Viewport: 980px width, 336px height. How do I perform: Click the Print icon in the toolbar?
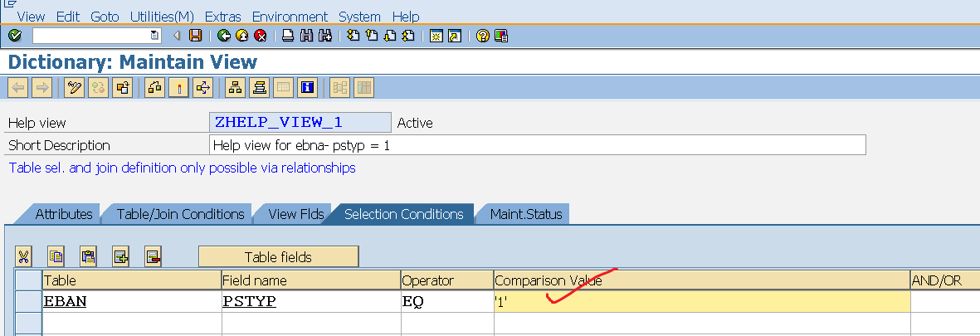[x=288, y=36]
